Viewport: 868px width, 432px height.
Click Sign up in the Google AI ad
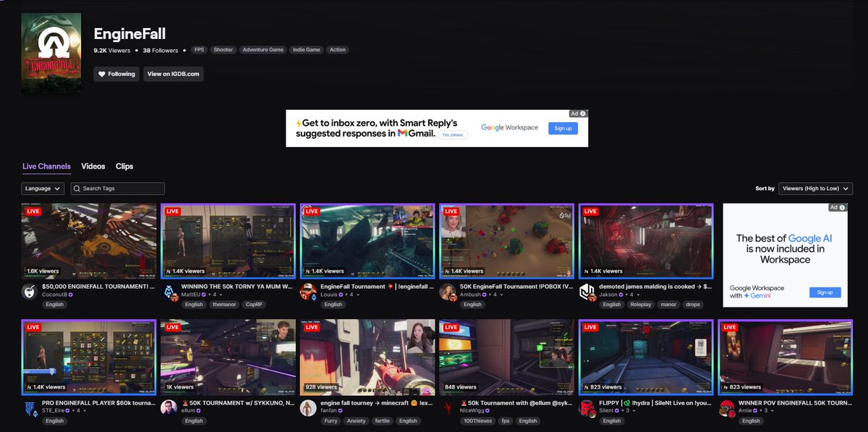click(x=825, y=292)
